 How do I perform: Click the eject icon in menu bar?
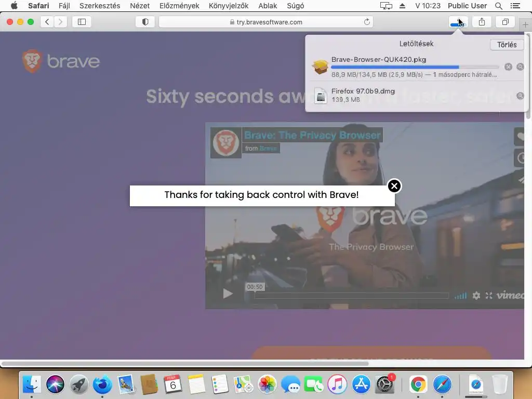[403, 6]
